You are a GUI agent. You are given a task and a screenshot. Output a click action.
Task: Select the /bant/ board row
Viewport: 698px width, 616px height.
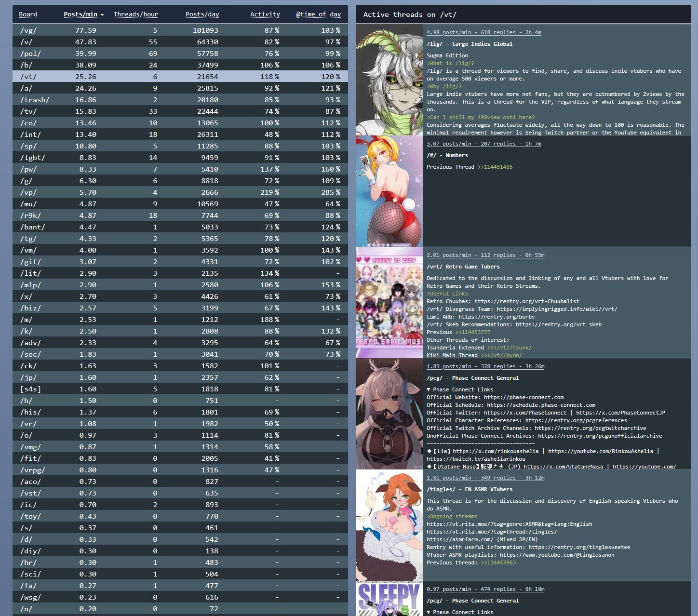[180, 227]
